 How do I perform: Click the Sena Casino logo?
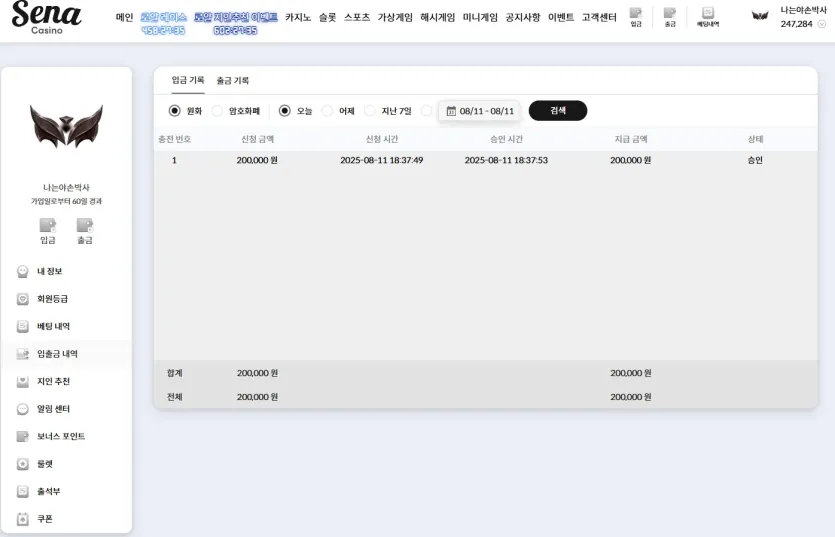(x=46, y=17)
